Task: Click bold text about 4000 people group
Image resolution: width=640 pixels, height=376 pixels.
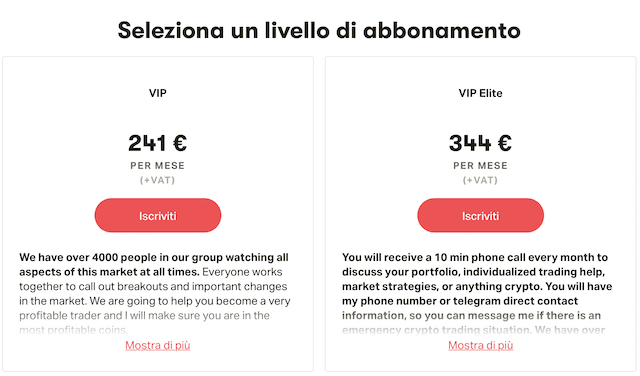Action: click(154, 265)
